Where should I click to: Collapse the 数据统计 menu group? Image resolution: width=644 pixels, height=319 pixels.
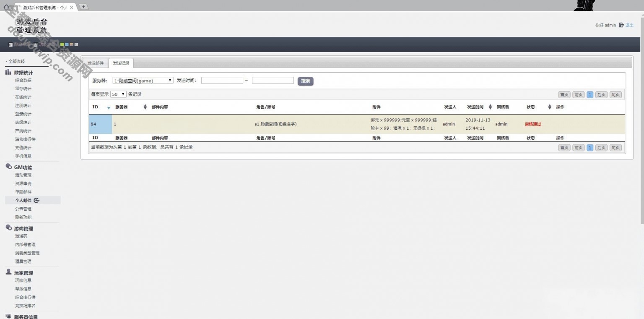(x=23, y=73)
